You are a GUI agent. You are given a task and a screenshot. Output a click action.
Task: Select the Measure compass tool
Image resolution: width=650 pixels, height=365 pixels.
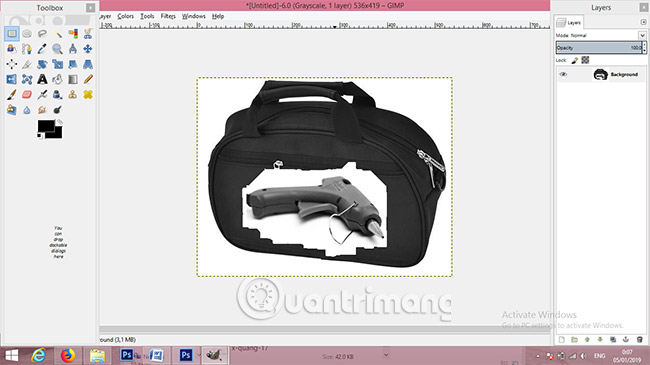(x=73, y=49)
